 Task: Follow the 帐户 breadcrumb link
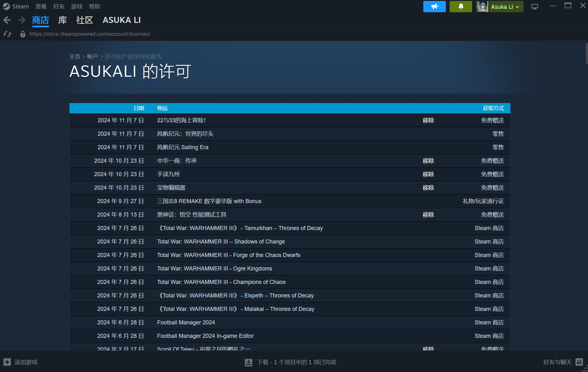click(92, 56)
